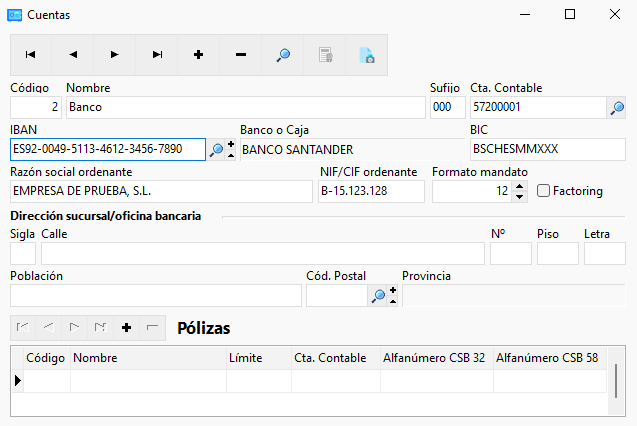The image size is (637, 426).
Task: Search Cta. Contable with magnifier icon
Action: pyautogui.click(x=617, y=108)
